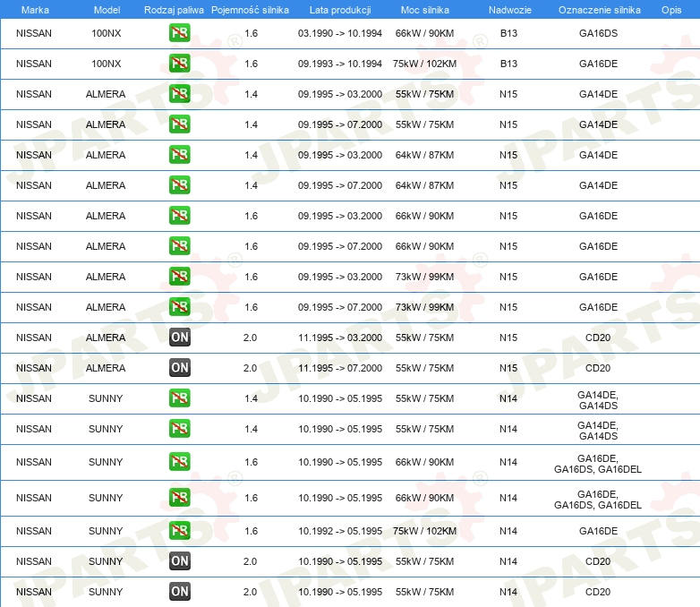This screenshot has height=607, width=700.
Task: Select NISSAN in the 100NX GA16DS row
Action: coord(34,33)
